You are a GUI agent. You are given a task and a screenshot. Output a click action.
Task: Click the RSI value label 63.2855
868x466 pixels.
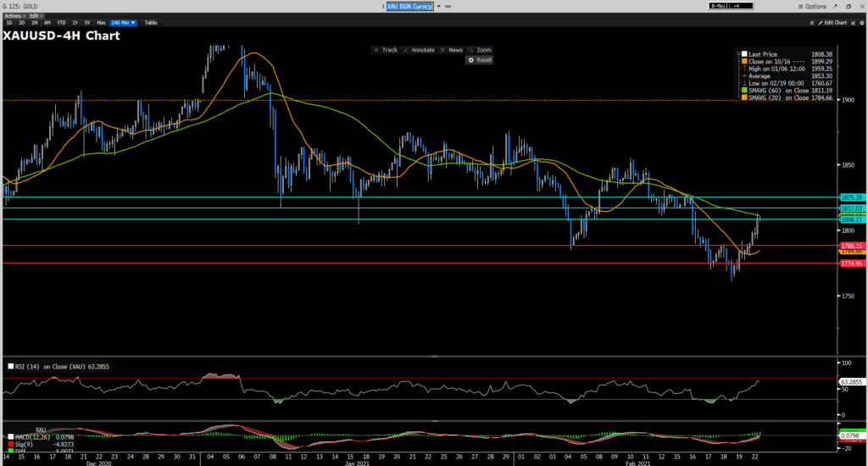click(x=851, y=382)
